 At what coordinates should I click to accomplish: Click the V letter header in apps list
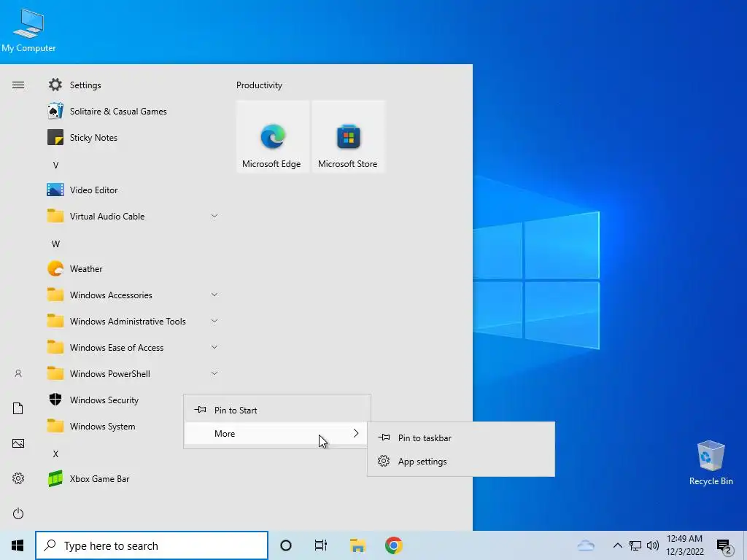click(55, 166)
